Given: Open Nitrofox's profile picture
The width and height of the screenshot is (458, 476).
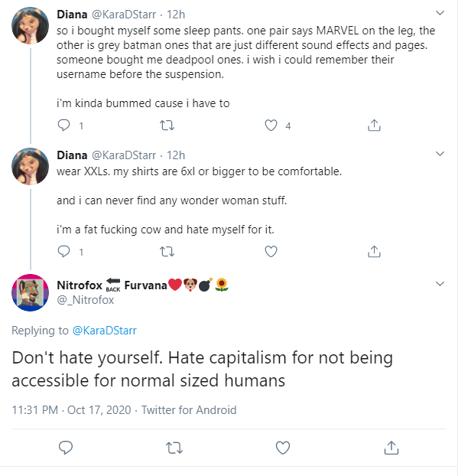Looking at the screenshot, I should click(x=30, y=292).
